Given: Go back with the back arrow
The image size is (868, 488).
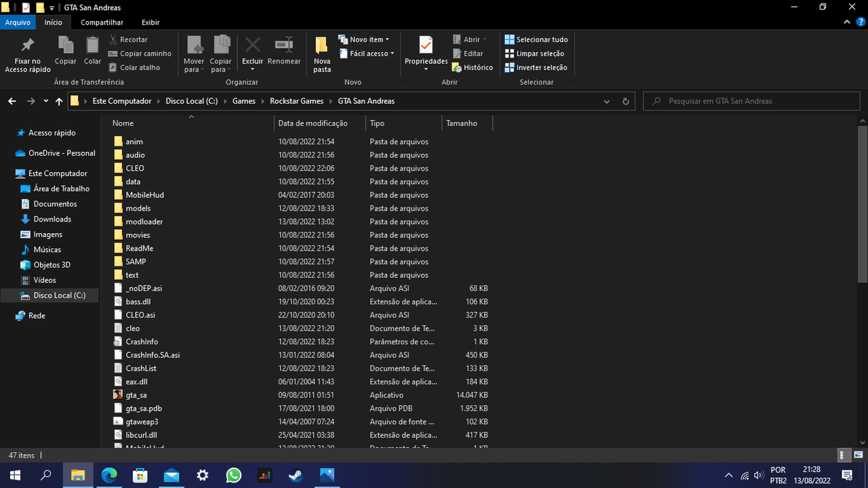Looking at the screenshot, I should tap(12, 101).
